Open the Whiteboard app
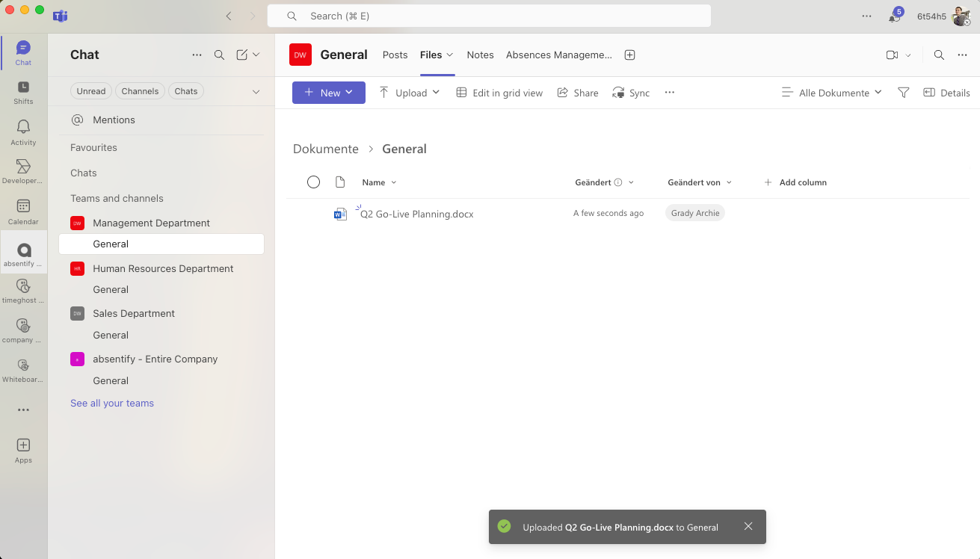Viewport: 980px width, 559px height. pos(23,371)
